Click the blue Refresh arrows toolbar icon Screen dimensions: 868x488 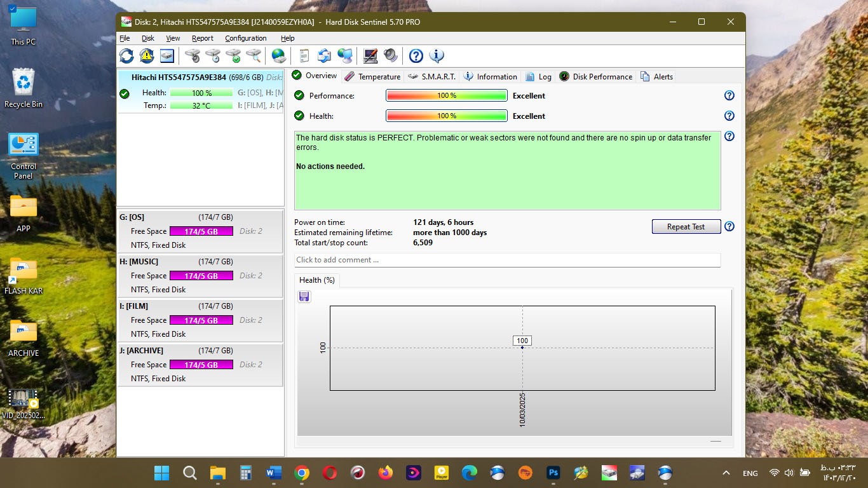point(126,56)
